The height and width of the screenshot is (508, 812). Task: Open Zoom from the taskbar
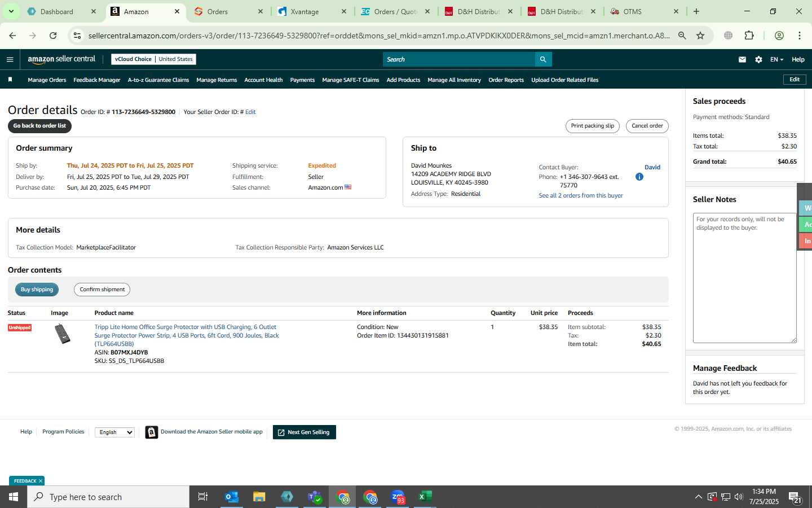(x=398, y=497)
